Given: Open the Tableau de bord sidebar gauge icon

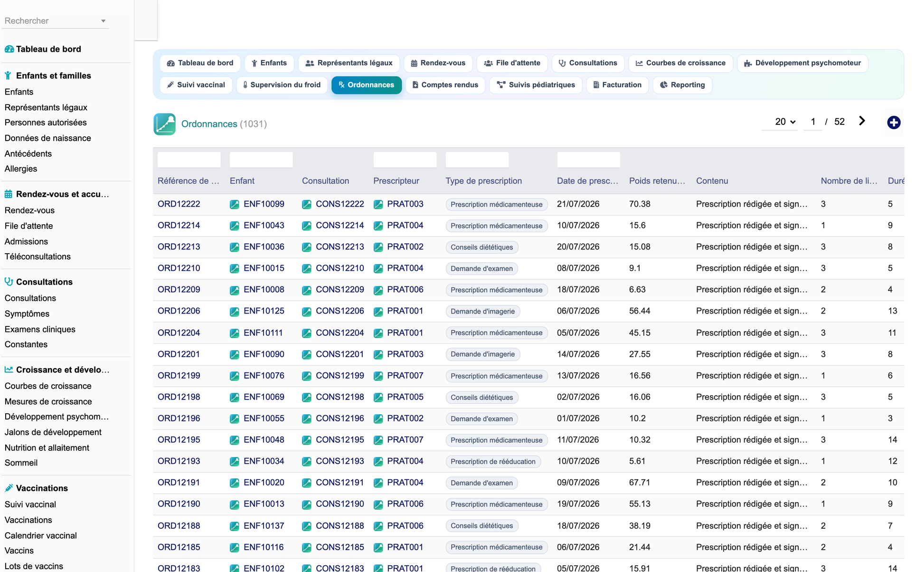Looking at the screenshot, I should (9, 49).
